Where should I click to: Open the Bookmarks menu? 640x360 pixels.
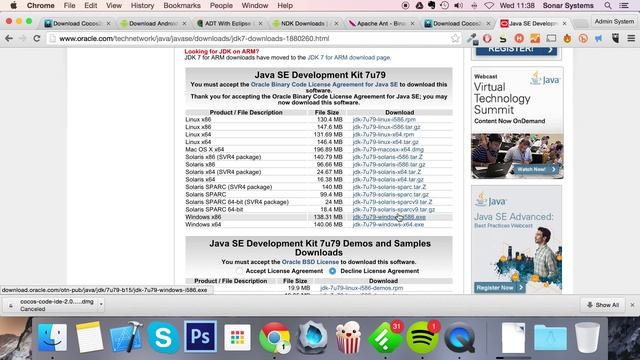182,5
